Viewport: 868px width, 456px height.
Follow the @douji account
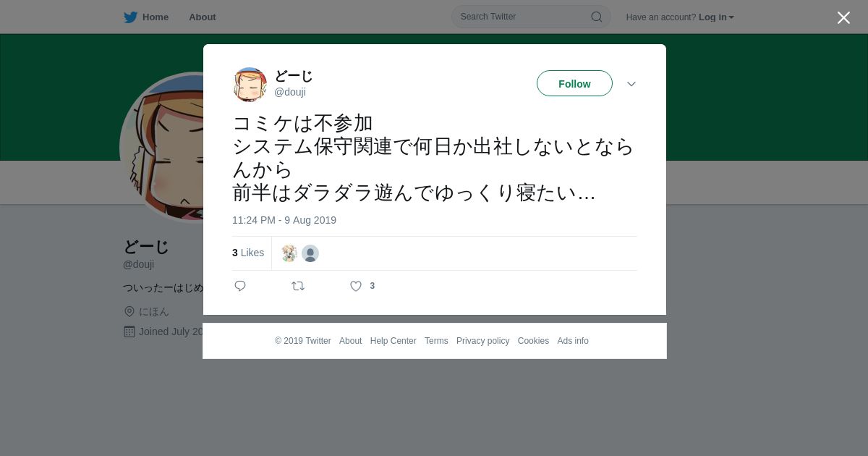tap(574, 83)
